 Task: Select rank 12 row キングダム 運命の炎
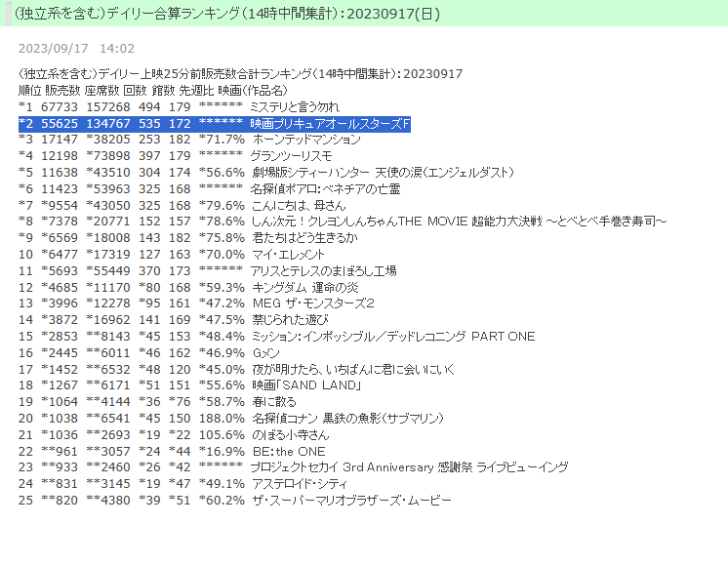(x=188, y=288)
